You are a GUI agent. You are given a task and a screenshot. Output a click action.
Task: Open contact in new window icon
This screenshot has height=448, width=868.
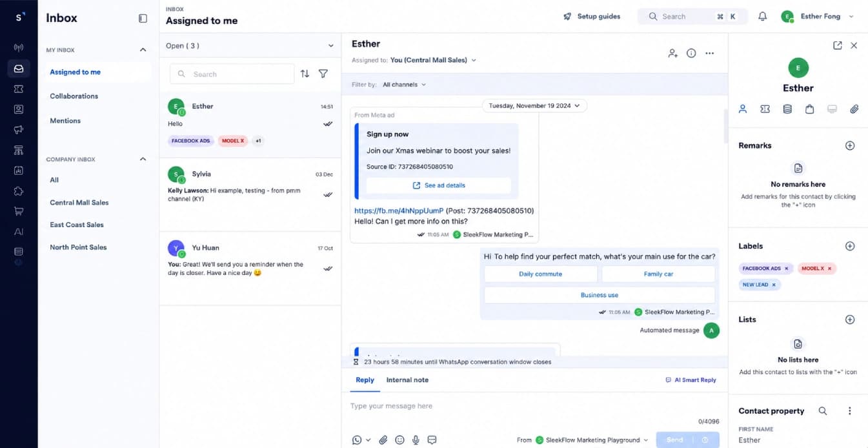(x=837, y=45)
